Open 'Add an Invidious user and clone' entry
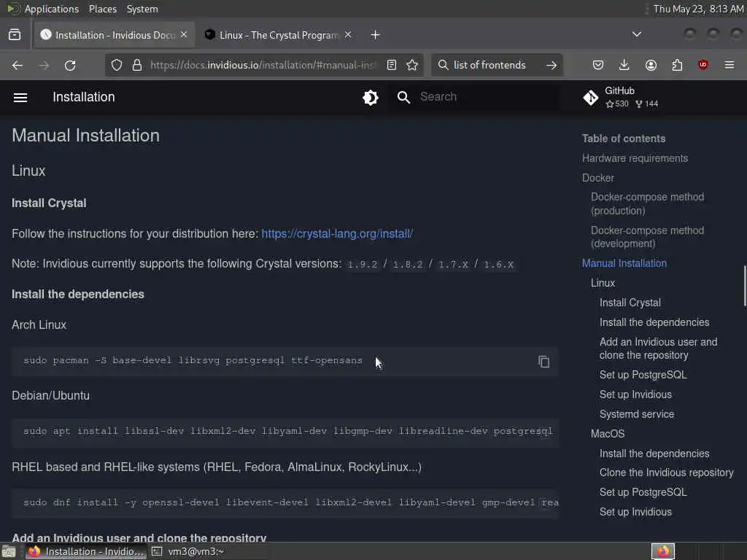The width and height of the screenshot is (747, 560). pyautogui.click(x=659, y=349)
